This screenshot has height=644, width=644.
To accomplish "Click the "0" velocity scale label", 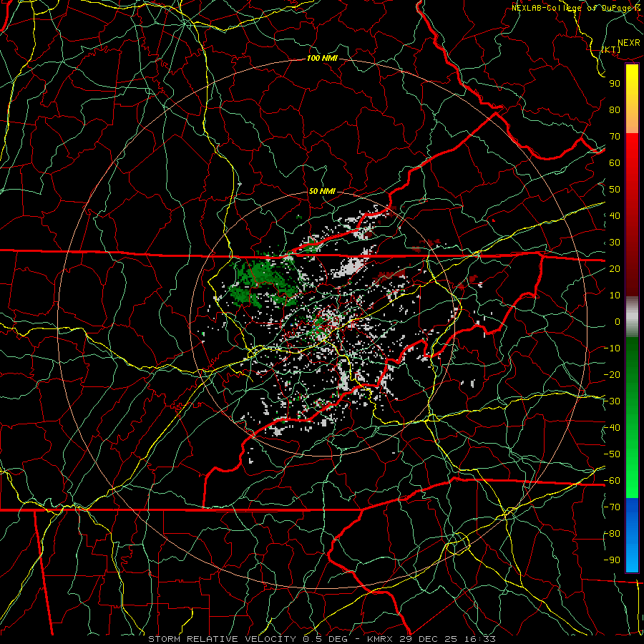I will click(618, 322).
